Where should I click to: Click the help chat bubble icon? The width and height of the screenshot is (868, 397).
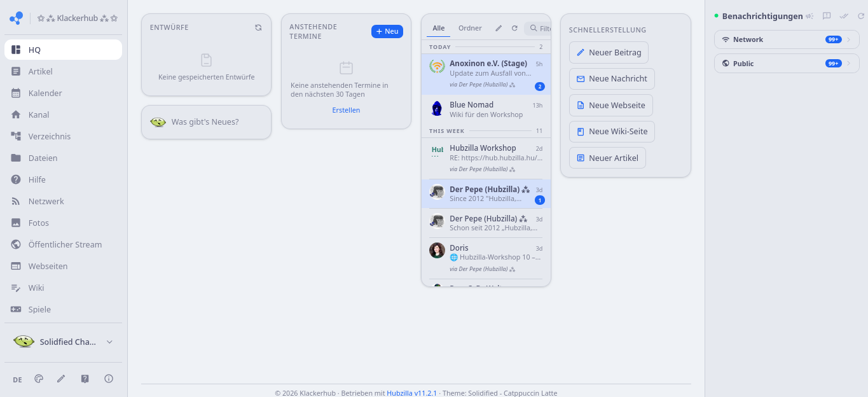point(85,379)
